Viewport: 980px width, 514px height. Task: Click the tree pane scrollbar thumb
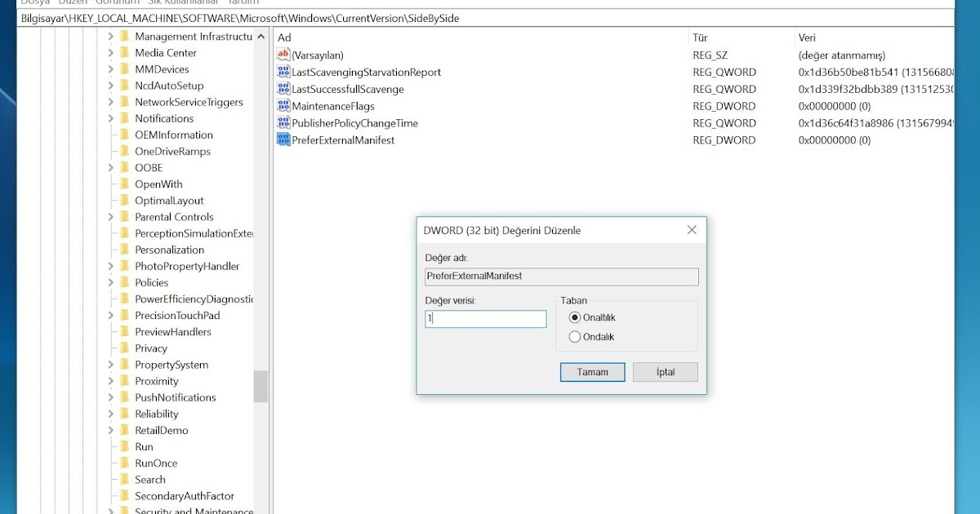pos(261,386)
